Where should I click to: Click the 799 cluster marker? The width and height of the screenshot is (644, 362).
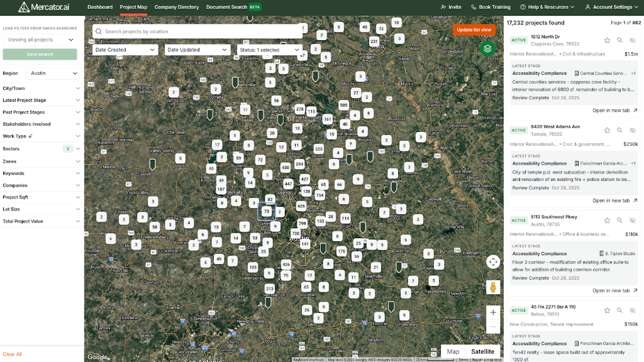click(x=303, y=224)
